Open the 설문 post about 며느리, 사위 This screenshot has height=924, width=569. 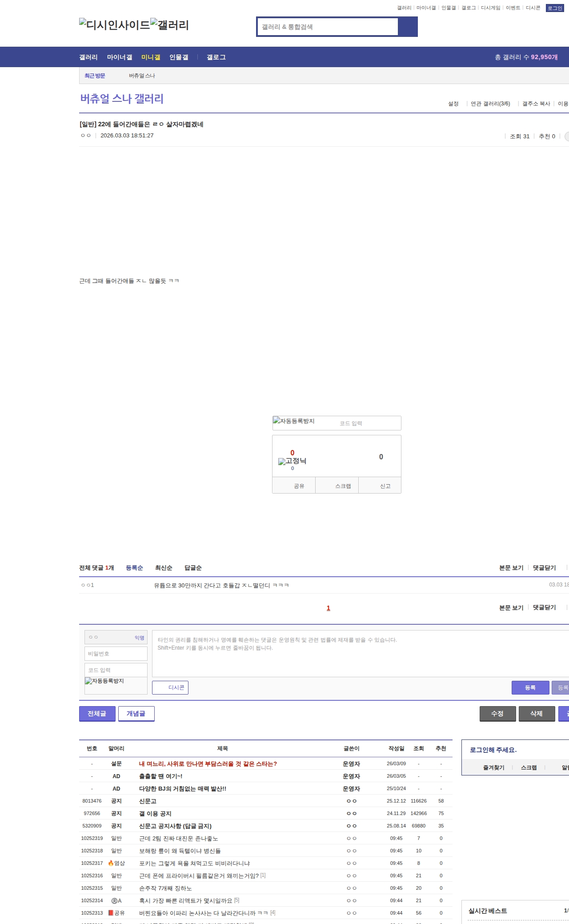pos(208,763)
